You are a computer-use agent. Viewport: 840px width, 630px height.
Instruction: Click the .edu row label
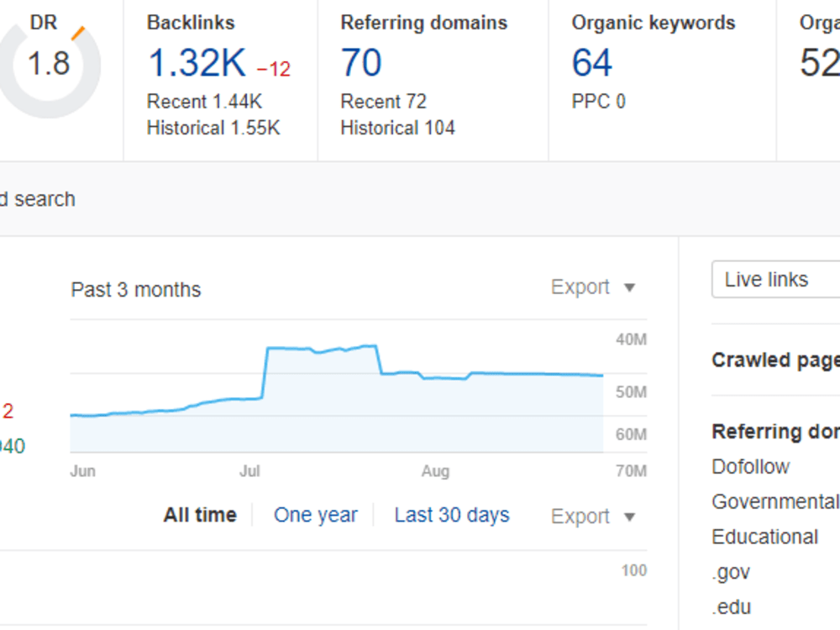(x=732, y=607)
